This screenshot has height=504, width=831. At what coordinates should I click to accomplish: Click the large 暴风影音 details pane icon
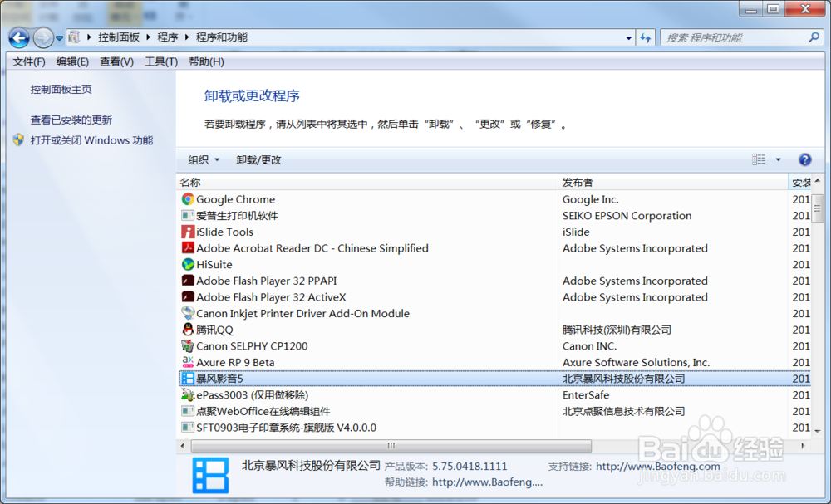(x=210, y=476)
